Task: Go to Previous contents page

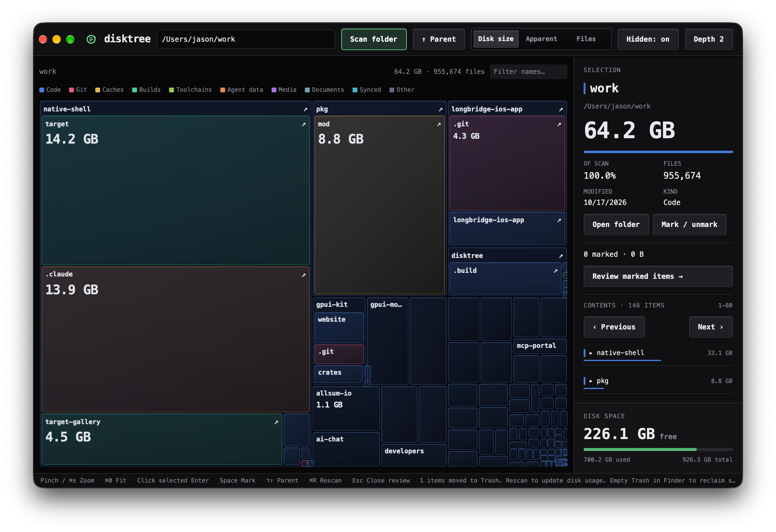Action: coord(614,327)
